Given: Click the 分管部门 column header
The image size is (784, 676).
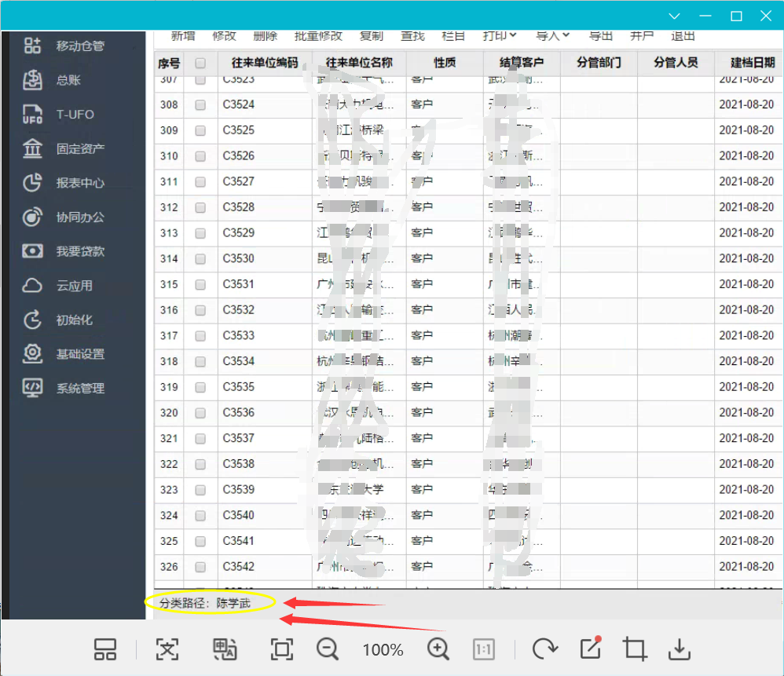Looking at the screenshot, I should 599,63.
